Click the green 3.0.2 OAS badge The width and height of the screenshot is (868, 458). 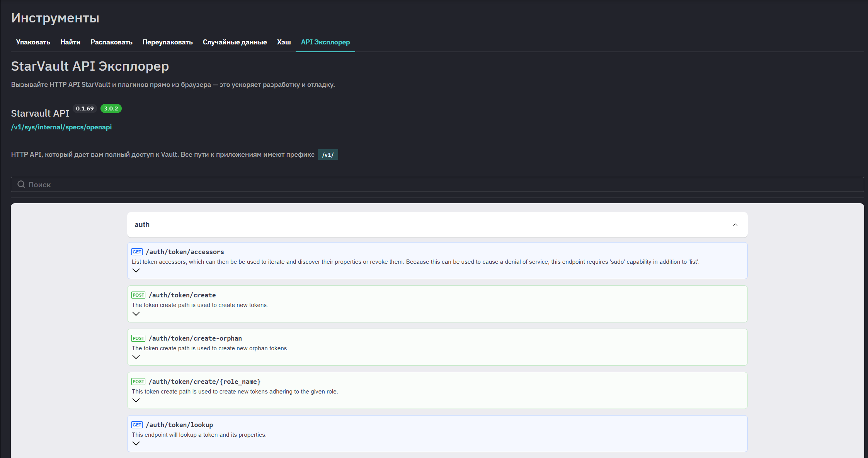[x=111, y=109]
